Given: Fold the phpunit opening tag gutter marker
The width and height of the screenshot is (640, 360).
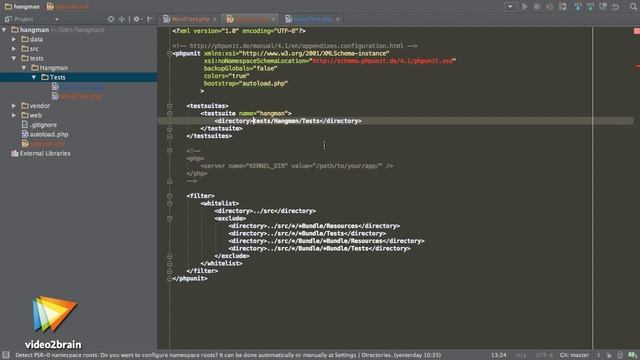Looking at the screenshot, I should coord(169,53).
